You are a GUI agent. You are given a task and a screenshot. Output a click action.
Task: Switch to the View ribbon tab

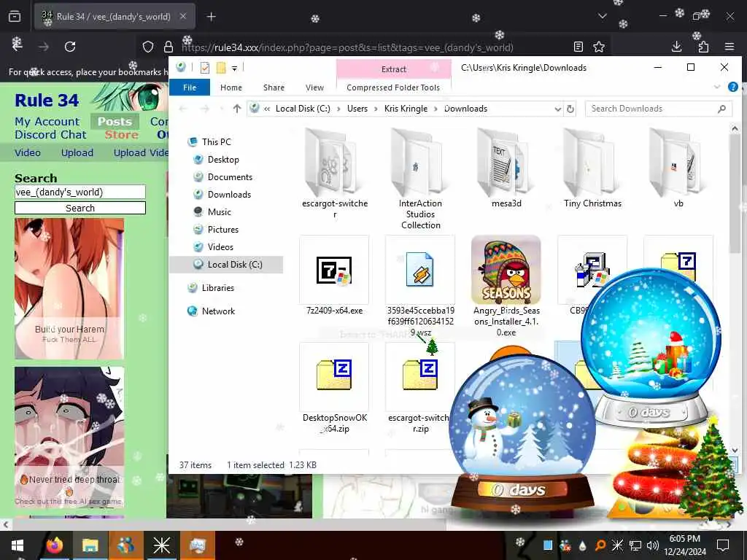coord(314,87)
